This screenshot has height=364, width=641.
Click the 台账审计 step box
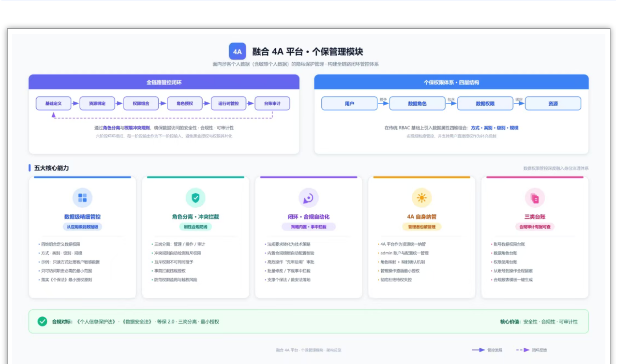click(272, 103)
